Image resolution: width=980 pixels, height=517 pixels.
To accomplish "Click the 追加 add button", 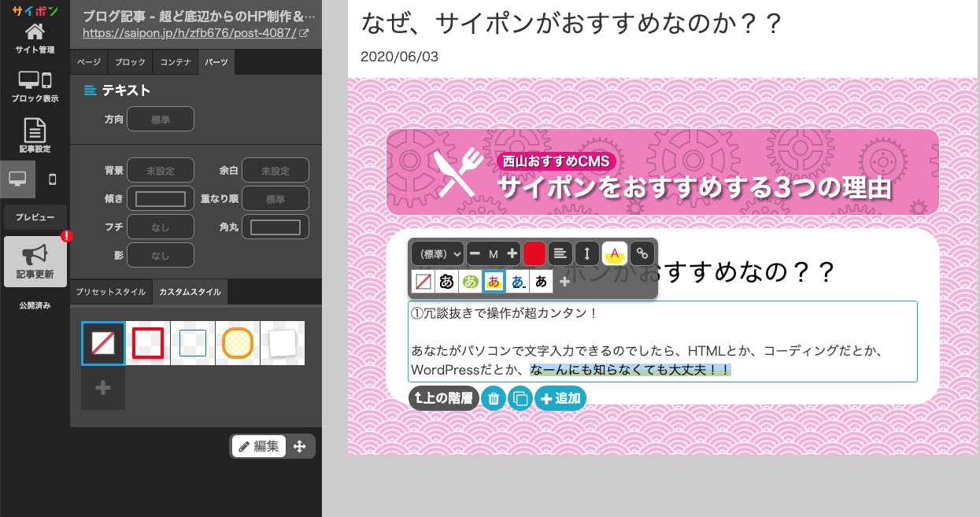I will (560, 398).
